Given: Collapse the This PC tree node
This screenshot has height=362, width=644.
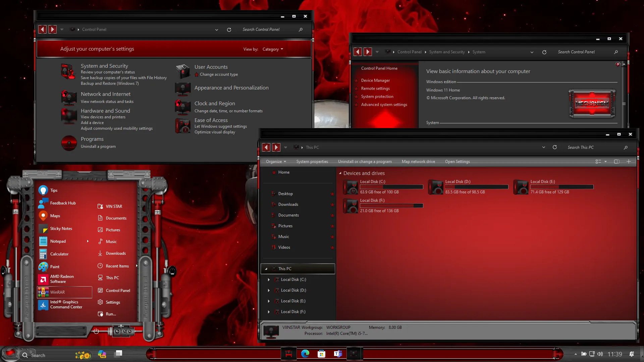Looking at the screenshot, I should click(266, 269).
